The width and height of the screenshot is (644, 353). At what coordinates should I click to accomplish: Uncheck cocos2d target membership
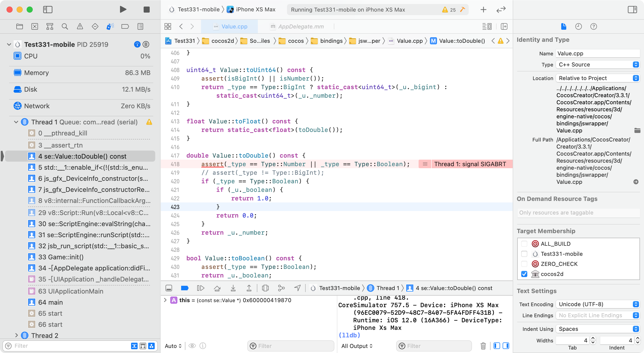524,274
